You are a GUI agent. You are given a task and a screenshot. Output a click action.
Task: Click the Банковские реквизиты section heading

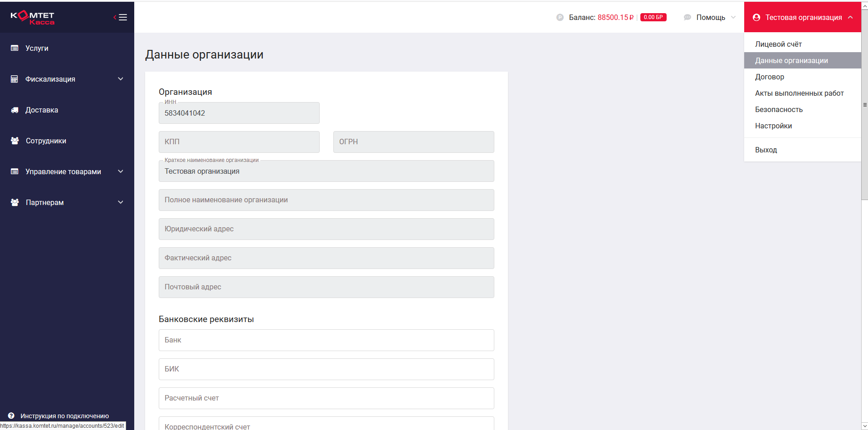pyautogui.click(x=206, y=319)
